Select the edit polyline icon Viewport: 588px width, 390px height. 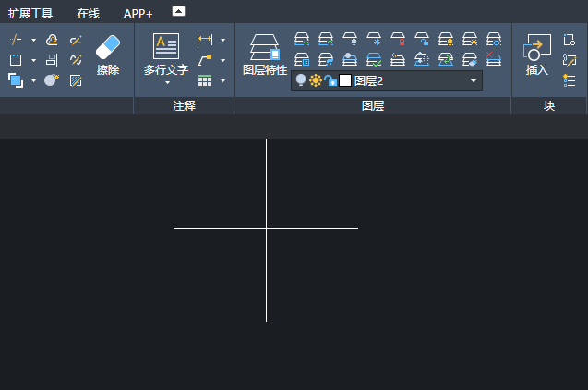coord(76,40)
